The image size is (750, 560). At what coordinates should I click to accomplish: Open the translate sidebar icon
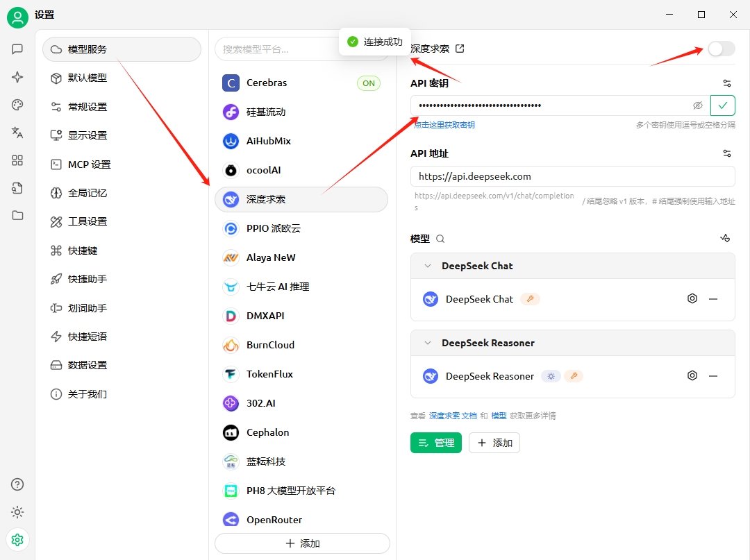pyautogui.click(x=17, y=133)
